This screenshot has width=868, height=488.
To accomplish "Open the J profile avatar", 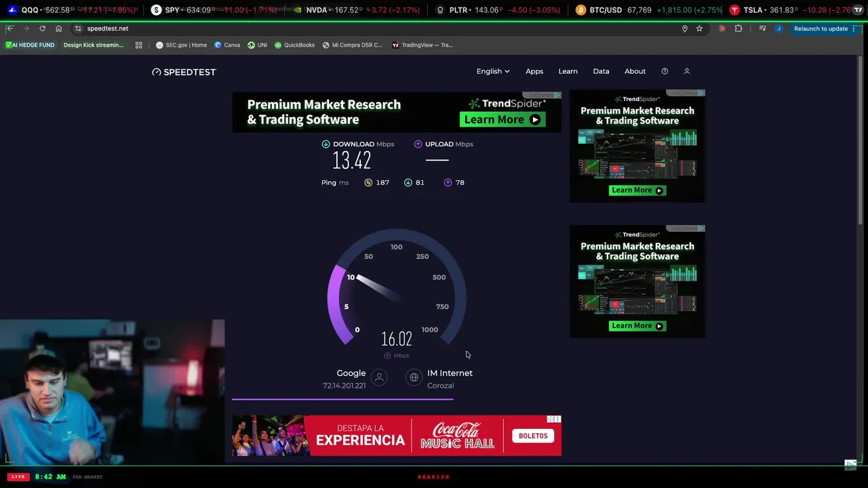I will [x=778, y=28].
